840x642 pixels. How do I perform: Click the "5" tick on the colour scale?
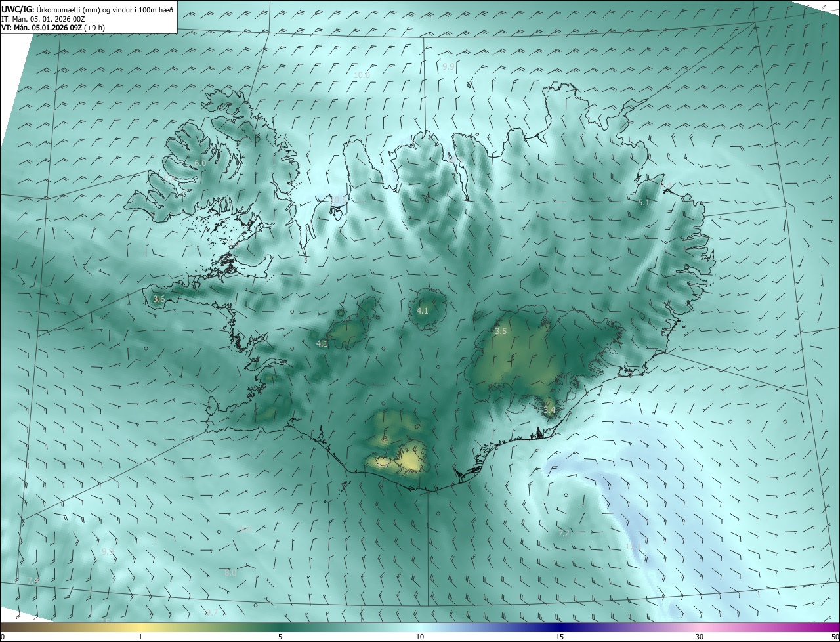(280, 637)
